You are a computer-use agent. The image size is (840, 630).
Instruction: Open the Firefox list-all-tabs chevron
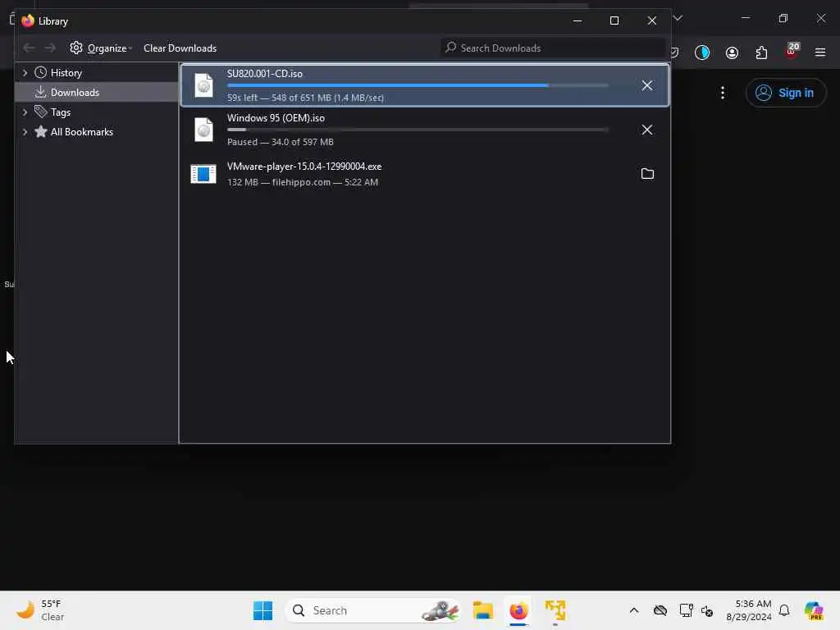click(678, 18)
